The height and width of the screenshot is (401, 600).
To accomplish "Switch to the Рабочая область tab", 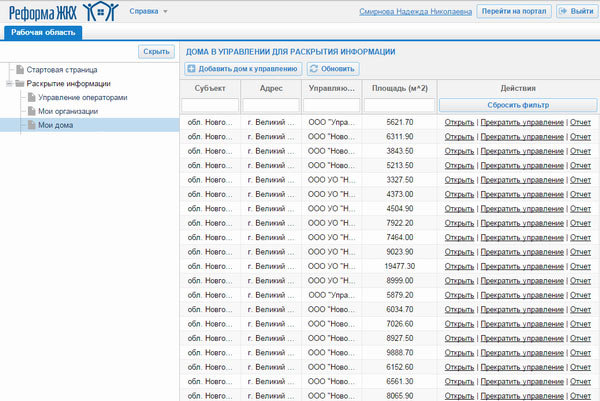I will point(41,32).
